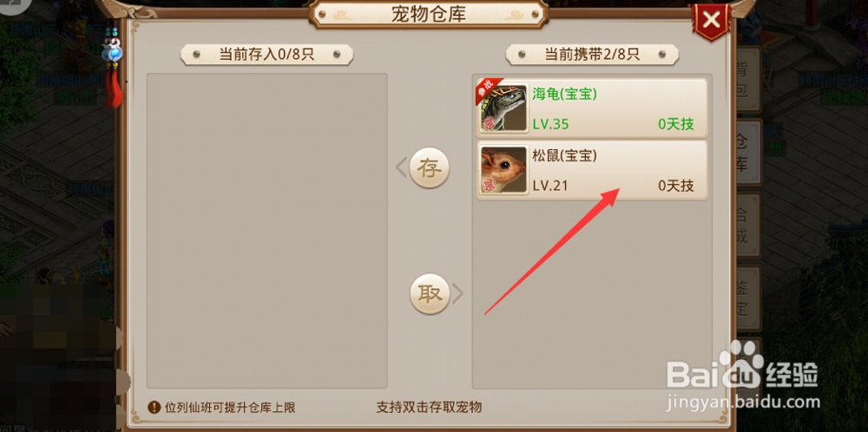
Task: Click the right chevron beside 取
Action: tap(457, 294)
